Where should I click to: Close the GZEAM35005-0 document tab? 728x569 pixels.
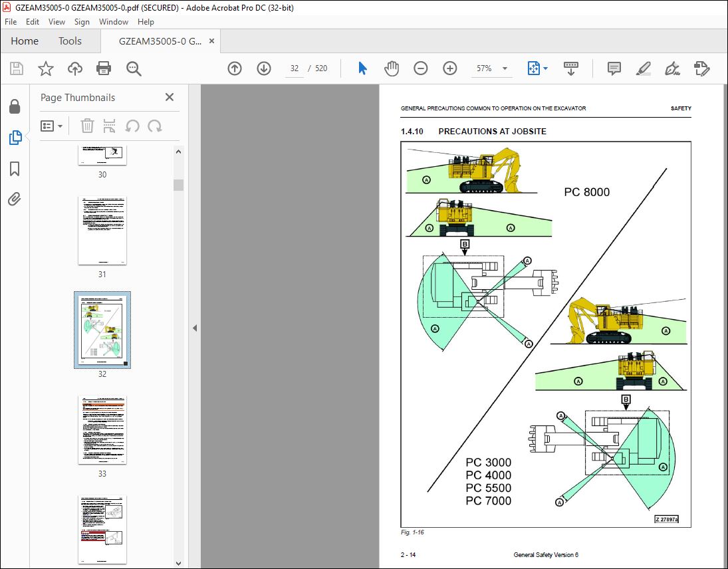tap(211, 41)
